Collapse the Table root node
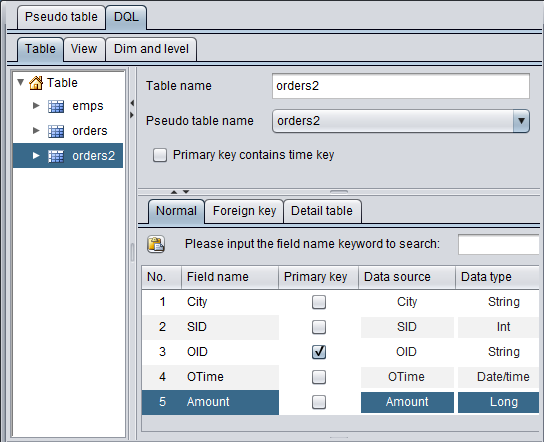544x442 pixels. point(21,83)
